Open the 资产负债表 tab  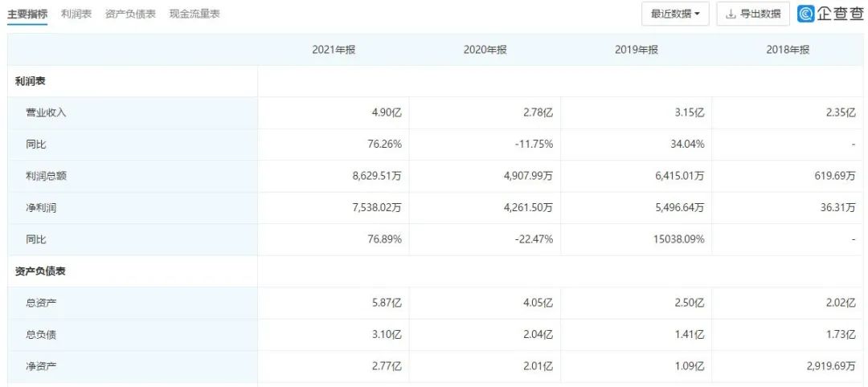(x=131, y=14)
